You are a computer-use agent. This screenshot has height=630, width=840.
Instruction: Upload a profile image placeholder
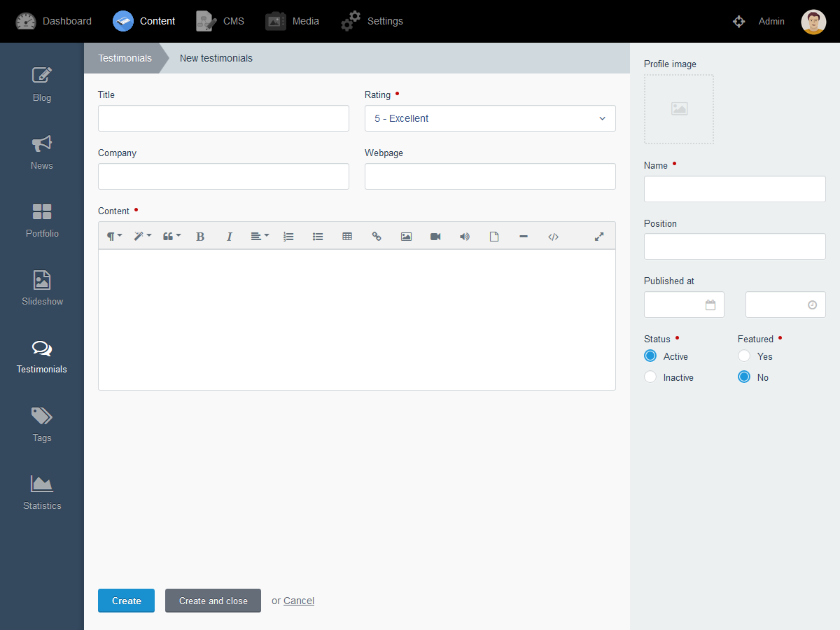click(x=679, y=109)
